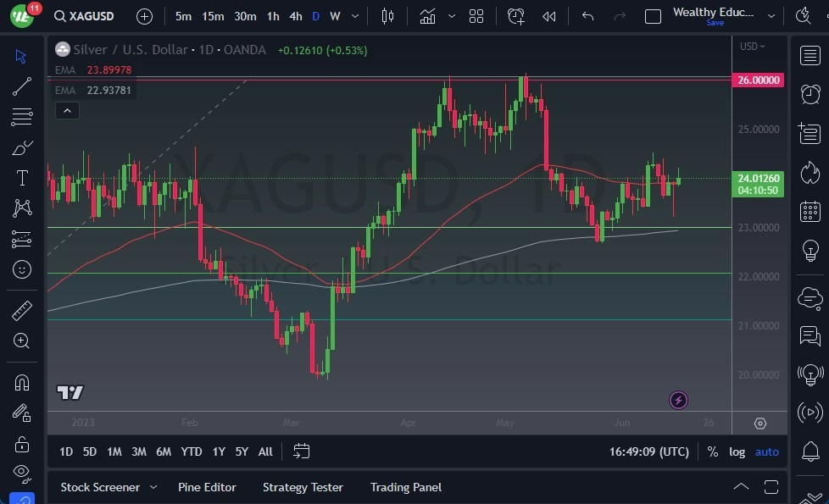Open the Wealthy Educ... layout name

pyautogui.click(x=713, y=12)
